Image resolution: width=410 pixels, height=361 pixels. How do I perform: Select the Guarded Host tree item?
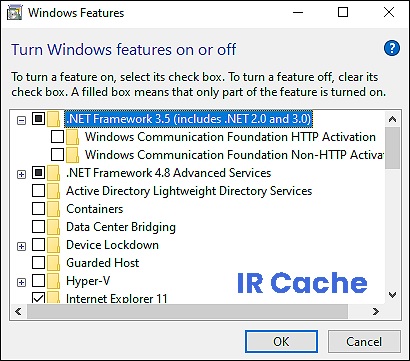point(103,263)
